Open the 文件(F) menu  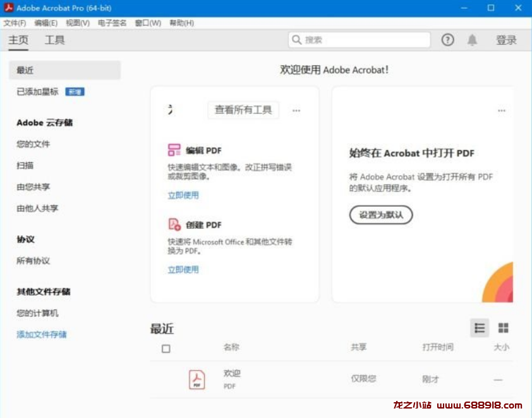[15, 23]
